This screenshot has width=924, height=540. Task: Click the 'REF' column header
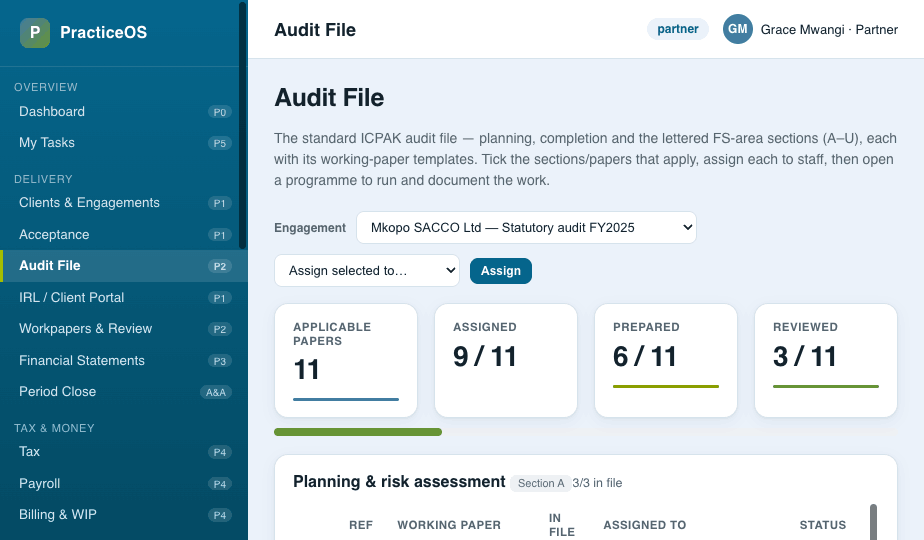(x=361, y=525)
